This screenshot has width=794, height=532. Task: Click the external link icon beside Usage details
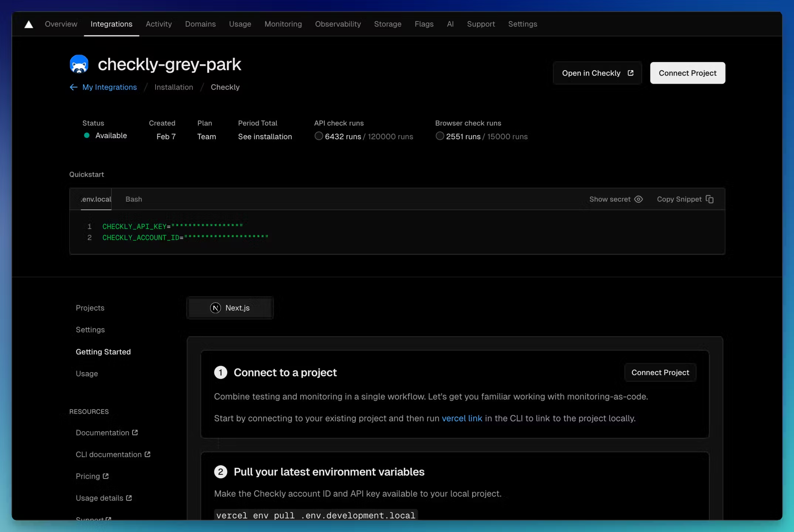click(129, 498)
